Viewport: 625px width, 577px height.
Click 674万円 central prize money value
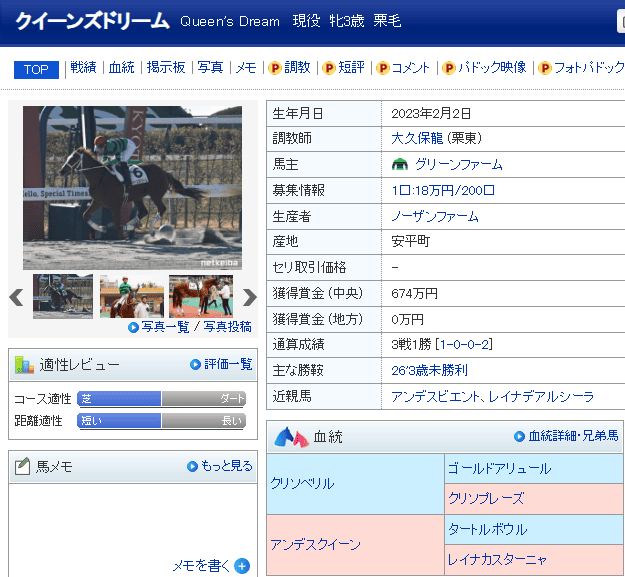415,294
